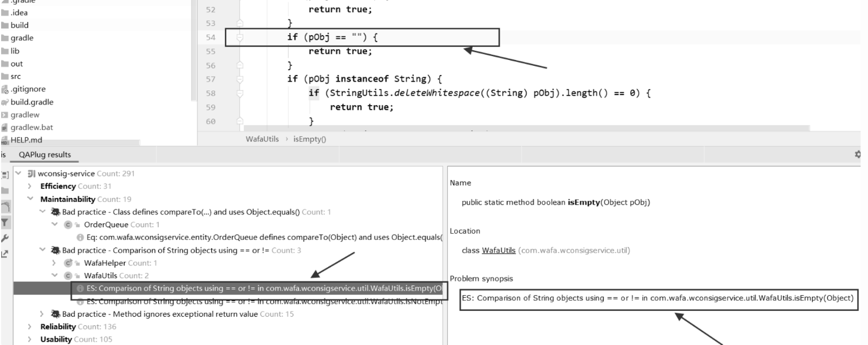This screenshot has width=868, height=345.
Task: Click the class icon next to OrderQueue
Action: point(67,224)
